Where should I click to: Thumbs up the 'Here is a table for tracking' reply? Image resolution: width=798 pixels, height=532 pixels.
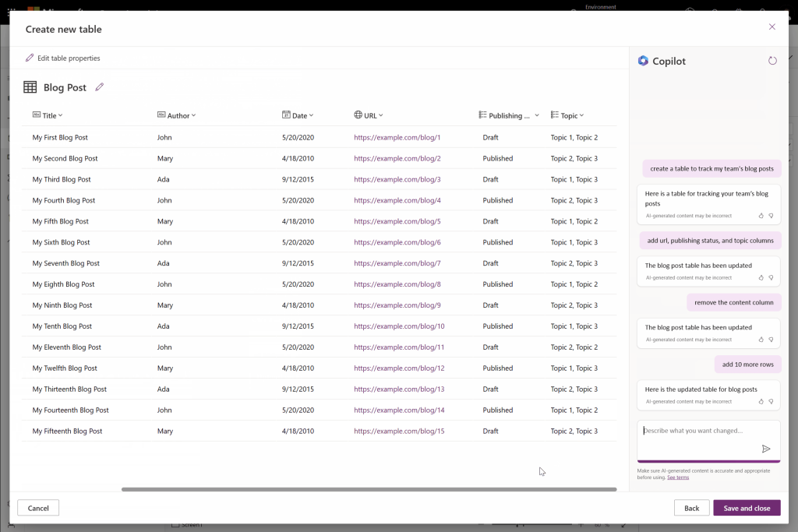pyautogui.click(x=761, y=216)
